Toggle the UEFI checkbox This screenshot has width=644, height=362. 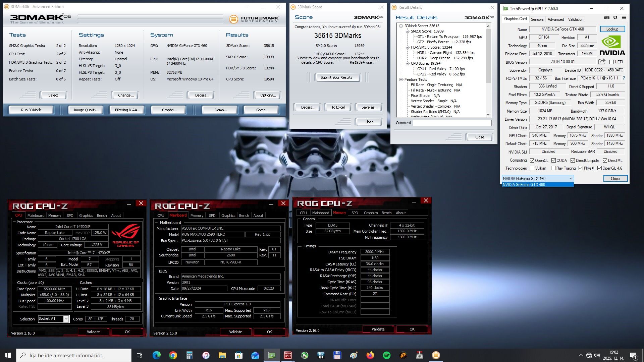[611, 62]
